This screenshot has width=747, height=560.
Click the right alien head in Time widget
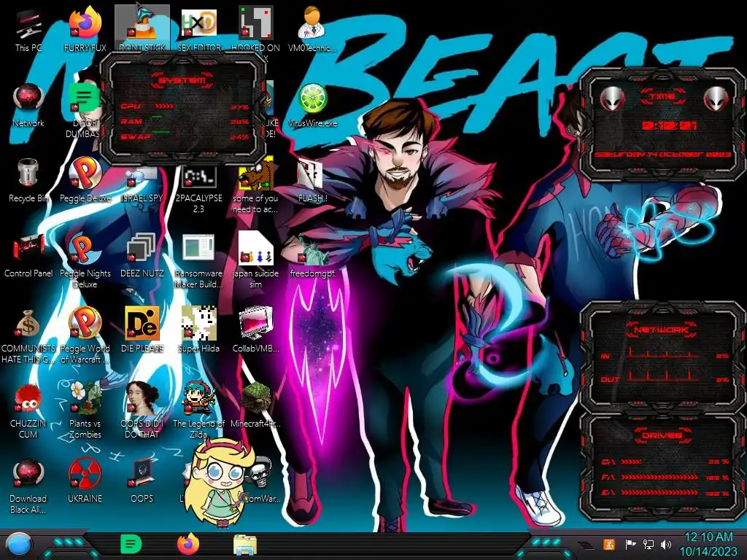[x=716, y=99]
